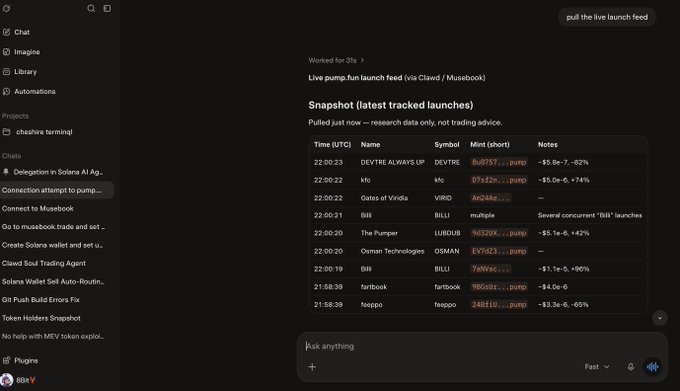The image size is (680, 391).
Task: Click mint code 7aNVac...
Action: coord(490,269)
